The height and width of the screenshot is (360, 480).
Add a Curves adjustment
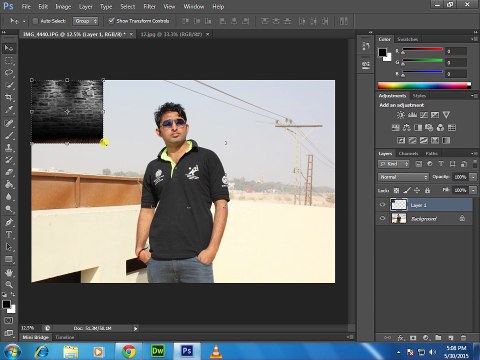pos(424,115)
